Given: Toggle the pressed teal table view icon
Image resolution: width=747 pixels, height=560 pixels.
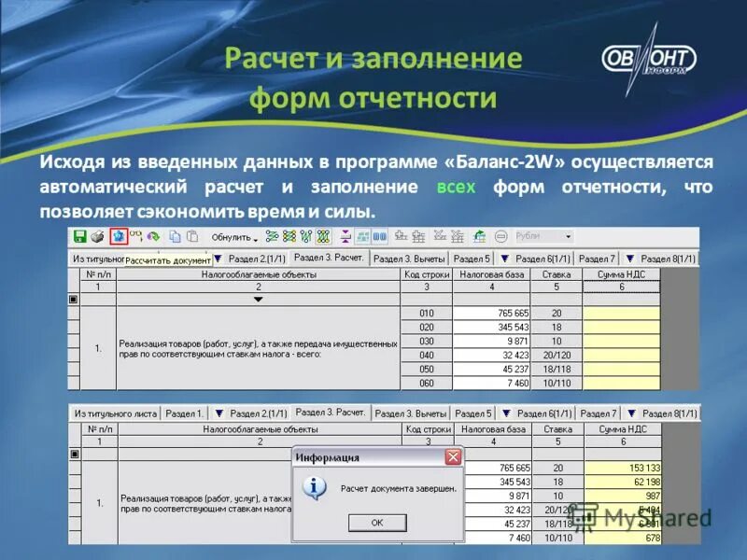Looking at the screenshot, I should pyautogui.click(x=363, y=236).
